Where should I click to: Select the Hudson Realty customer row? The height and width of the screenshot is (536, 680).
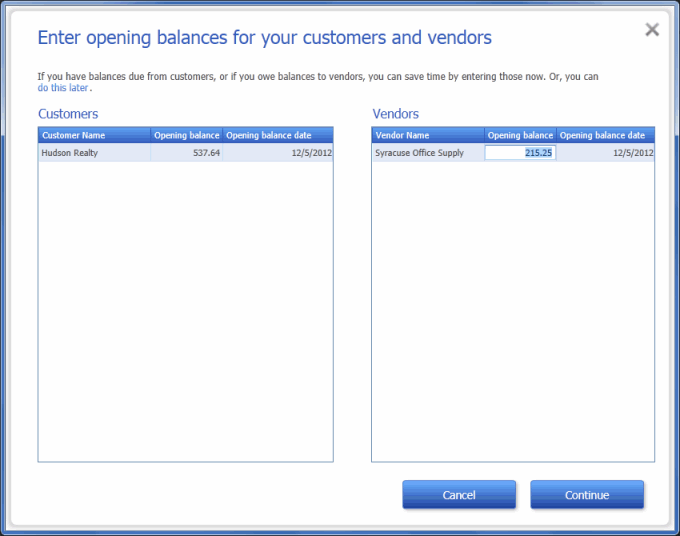point(186,153)
